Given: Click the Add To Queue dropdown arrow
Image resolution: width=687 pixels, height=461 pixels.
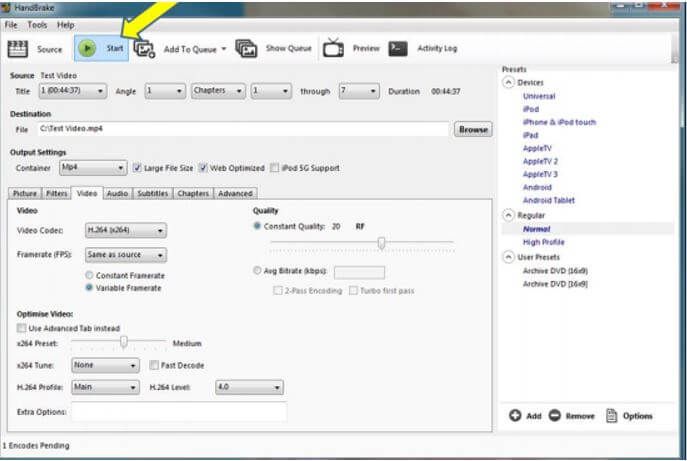Looking at the screenshot, I should [224, 49].
